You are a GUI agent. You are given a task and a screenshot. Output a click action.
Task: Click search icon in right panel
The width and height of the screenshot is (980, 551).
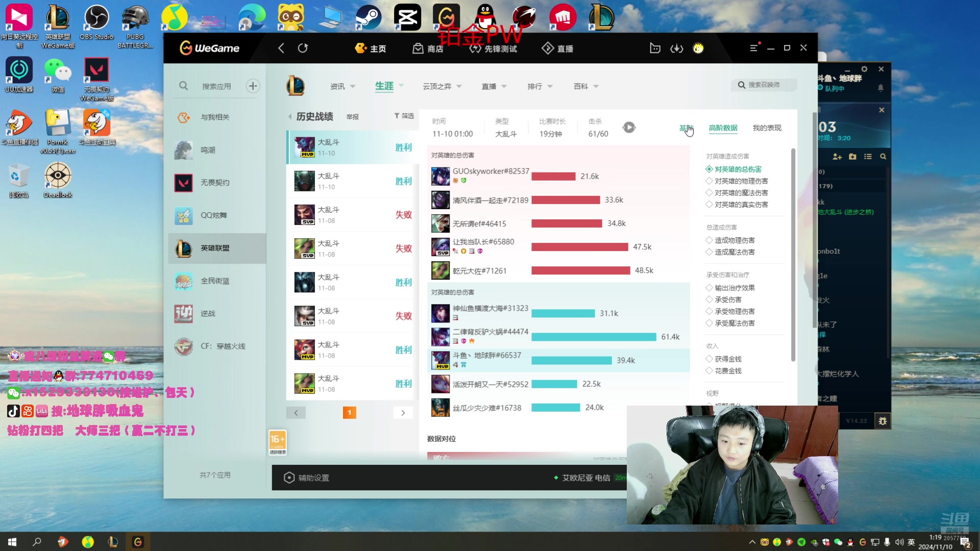[x=883, y=157]
